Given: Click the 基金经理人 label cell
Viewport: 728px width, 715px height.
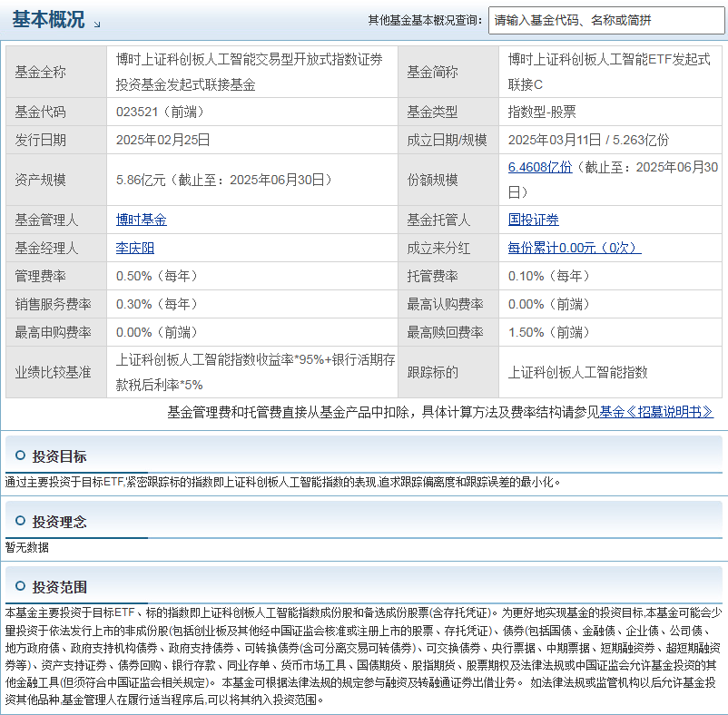Looking at the screenshot, I should (x=56, y=248).
